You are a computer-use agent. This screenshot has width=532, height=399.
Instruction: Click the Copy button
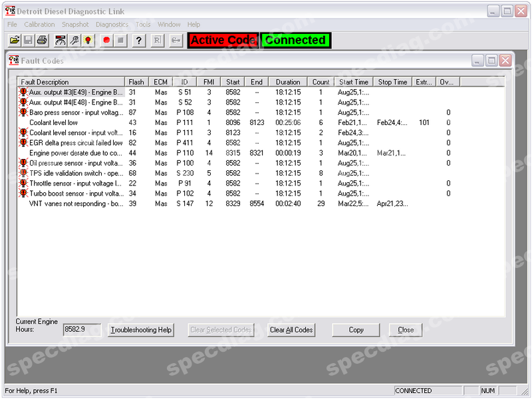[356, 330]
